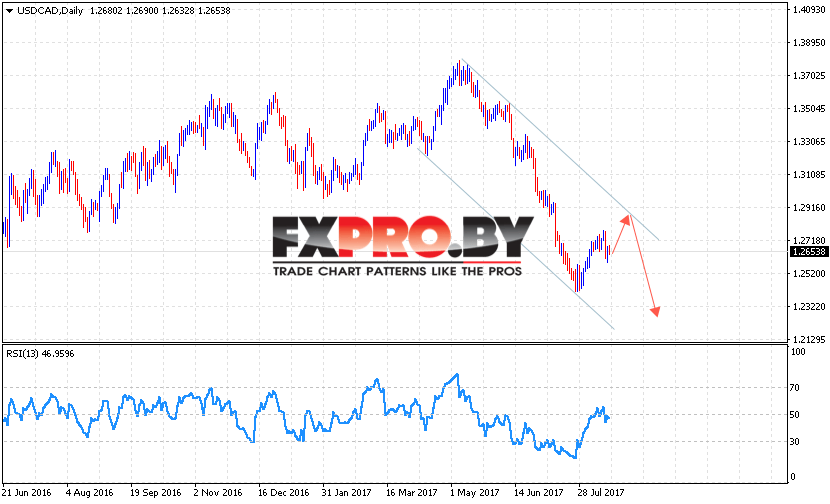This screenshot has height=504, width=830.
Task: Click the RSI scale value 30
Action: point(795,442)
